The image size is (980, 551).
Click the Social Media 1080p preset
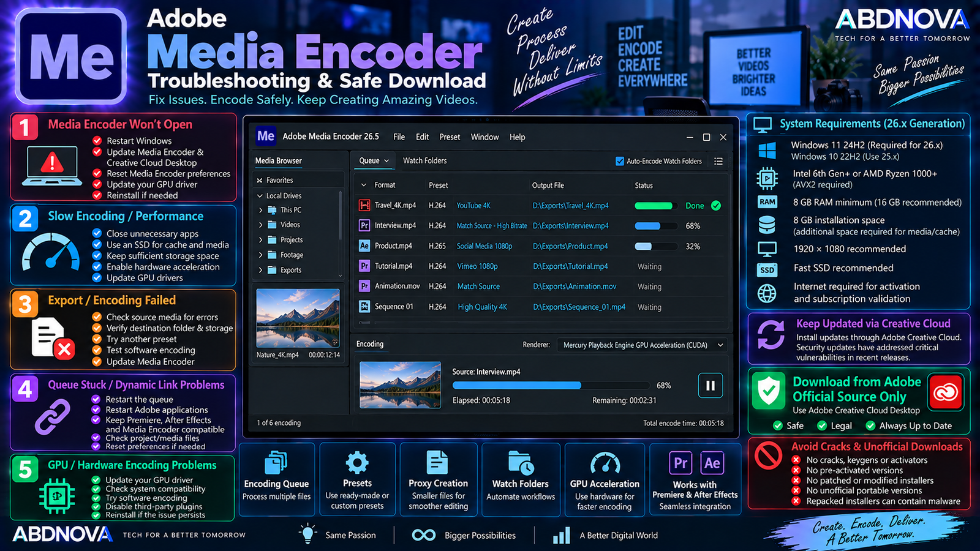[x=484, y=246]
